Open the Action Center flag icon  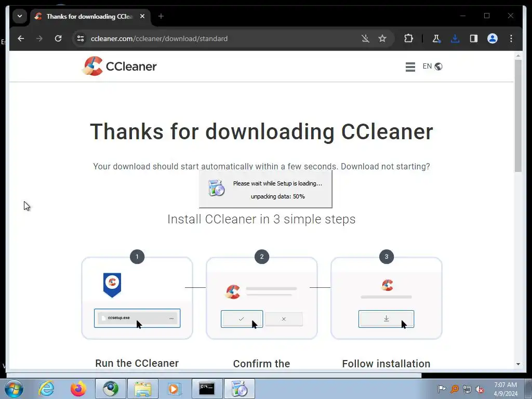pos(442,389)
